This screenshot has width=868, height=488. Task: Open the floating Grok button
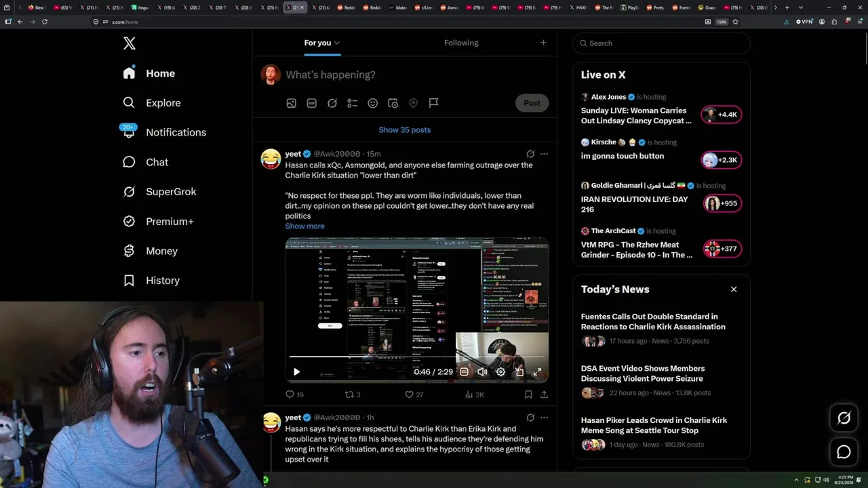(844, 418)
